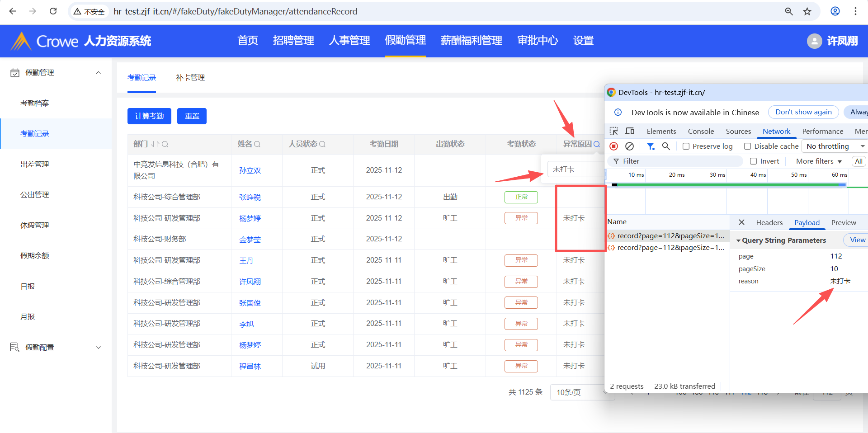Open the No throttling dropdown
Screen dimensions: 868x433
coord(835,146)
